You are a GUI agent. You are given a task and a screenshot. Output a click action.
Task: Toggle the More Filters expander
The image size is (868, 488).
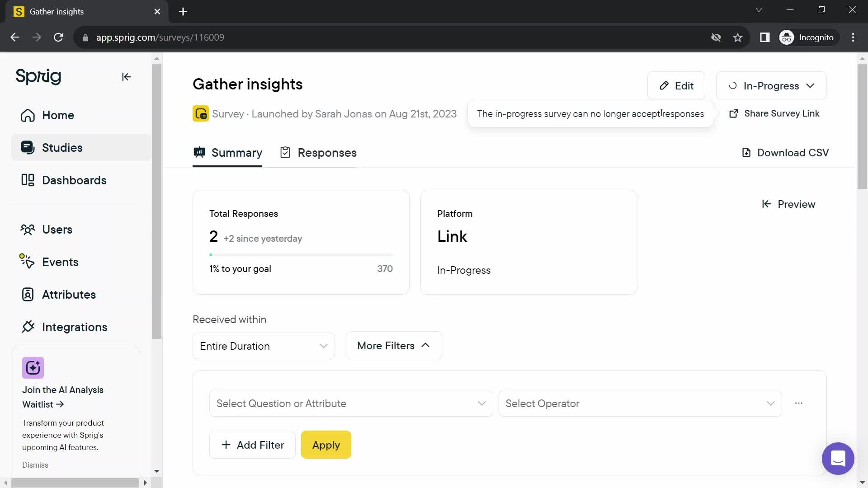tap(393, 346)
